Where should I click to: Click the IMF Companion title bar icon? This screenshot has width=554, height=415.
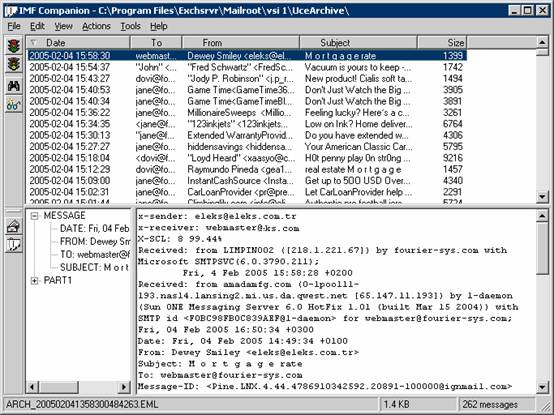[x=11, y=11]
